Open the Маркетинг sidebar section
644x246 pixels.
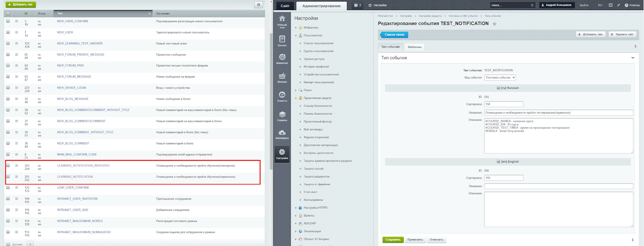282,59
